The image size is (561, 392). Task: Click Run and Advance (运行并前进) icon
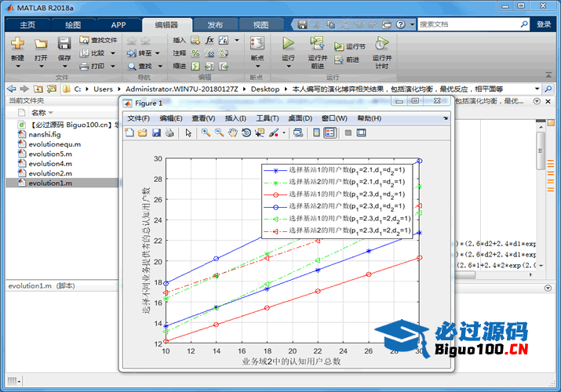317,43
